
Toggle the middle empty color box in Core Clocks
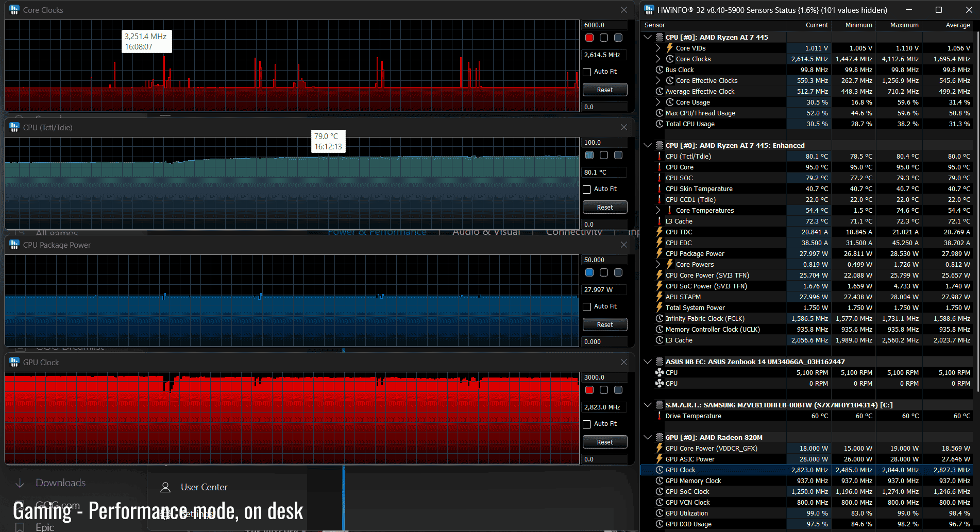[604, 38]
